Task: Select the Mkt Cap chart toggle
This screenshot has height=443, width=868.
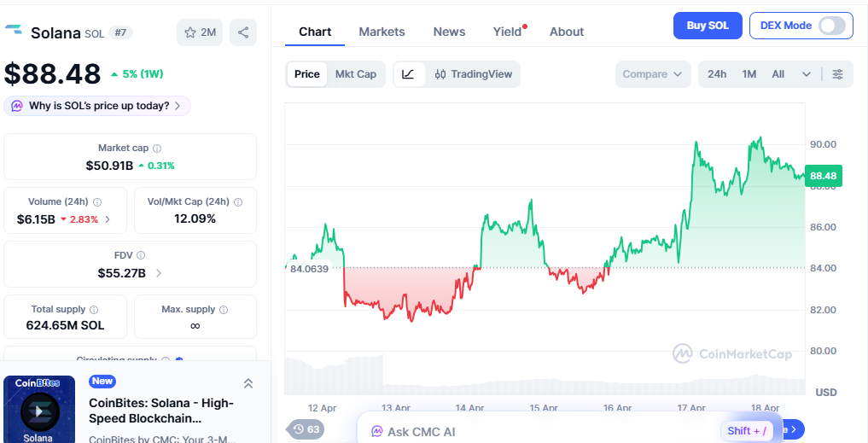Action: point(355,74)
